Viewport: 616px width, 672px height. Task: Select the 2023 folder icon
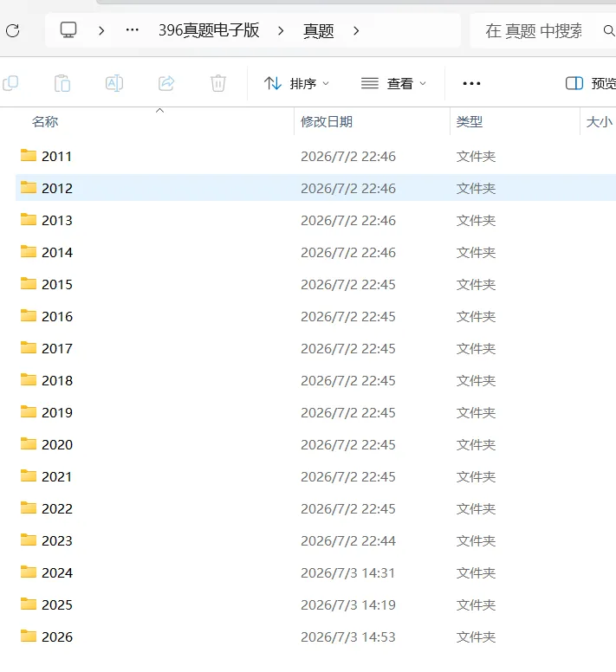tap(29, 540)
